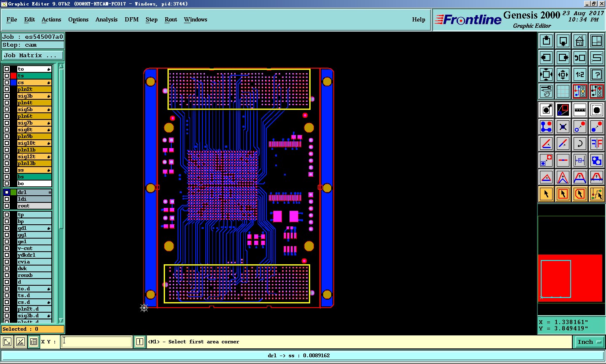606x364 pixels.
Task: Select the net selection arrow icon
Action: pos(597,194)
